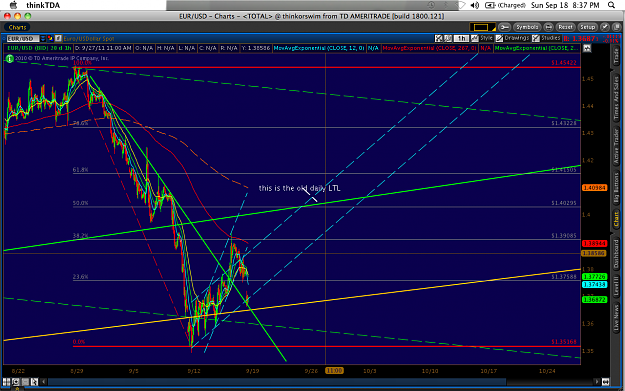Open the Trade sidebar tab
This screenshot has height=391, width=625.
coord(616,56)
